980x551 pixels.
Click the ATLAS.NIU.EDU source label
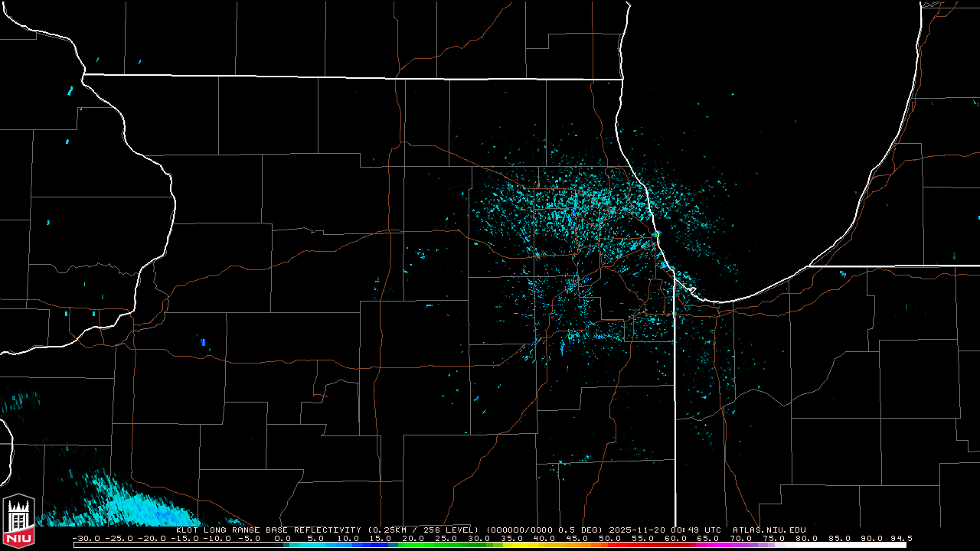(x=769, y=530)
